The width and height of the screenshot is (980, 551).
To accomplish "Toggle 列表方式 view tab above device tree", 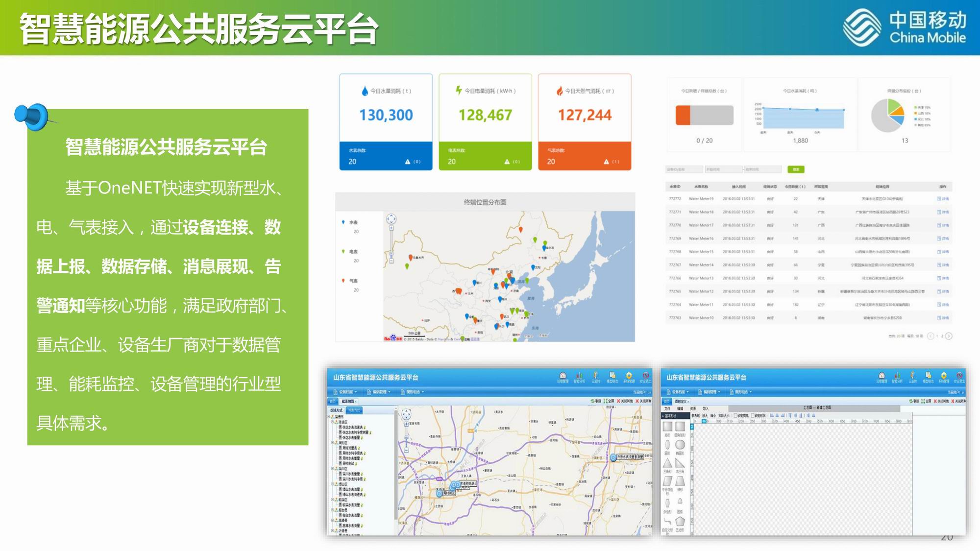I will (353, 410).
